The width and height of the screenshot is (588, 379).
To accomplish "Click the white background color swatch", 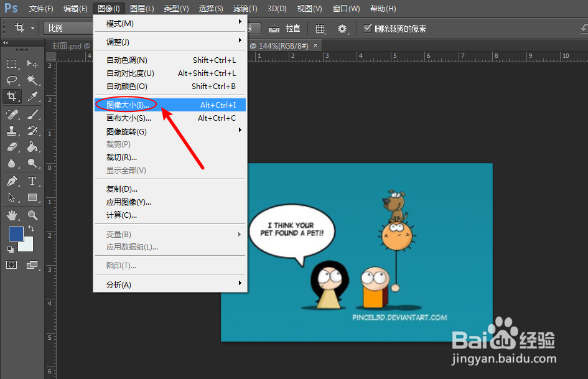I will (x=27, y=245).
